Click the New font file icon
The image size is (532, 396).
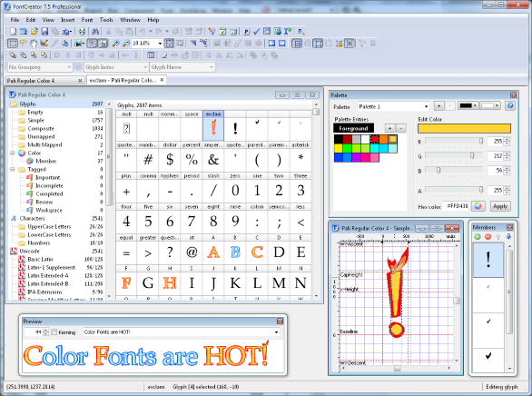[13, 32]
